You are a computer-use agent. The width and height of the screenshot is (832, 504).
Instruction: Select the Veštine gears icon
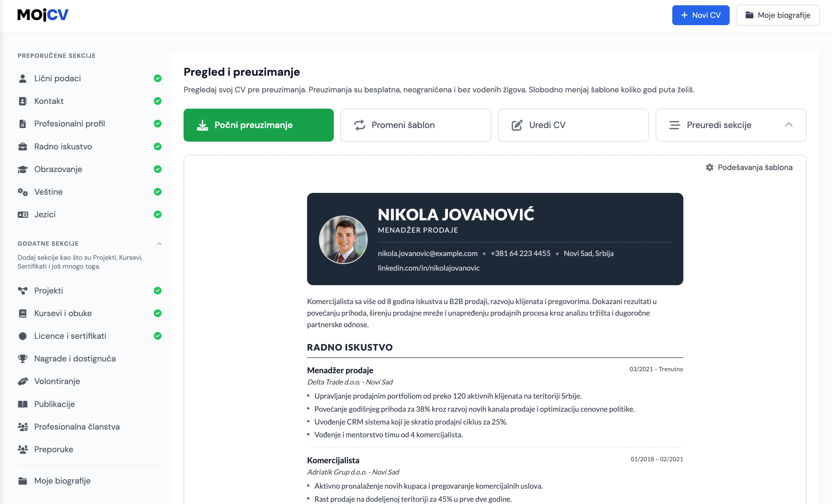(x=23, y=192)
